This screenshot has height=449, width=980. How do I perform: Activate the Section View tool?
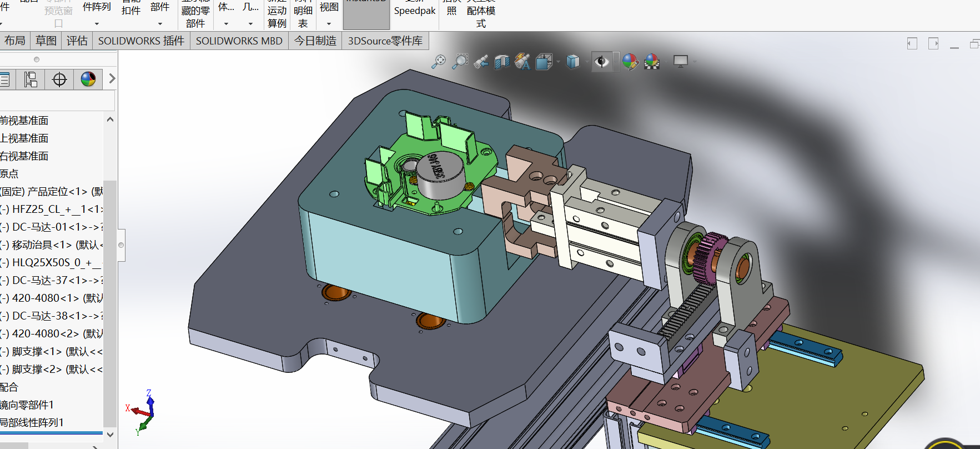pyautogui.click(x=502, y=62)
